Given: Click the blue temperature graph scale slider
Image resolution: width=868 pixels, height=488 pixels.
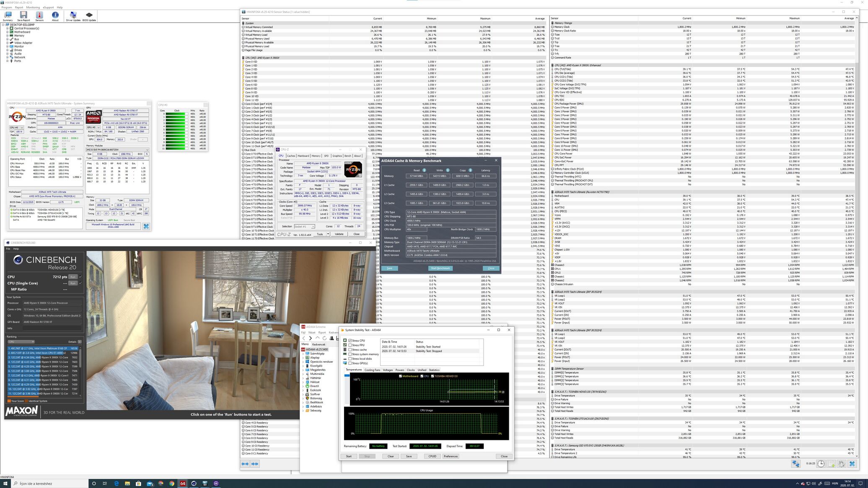Looking at the screenshot, I should (347, 376).
